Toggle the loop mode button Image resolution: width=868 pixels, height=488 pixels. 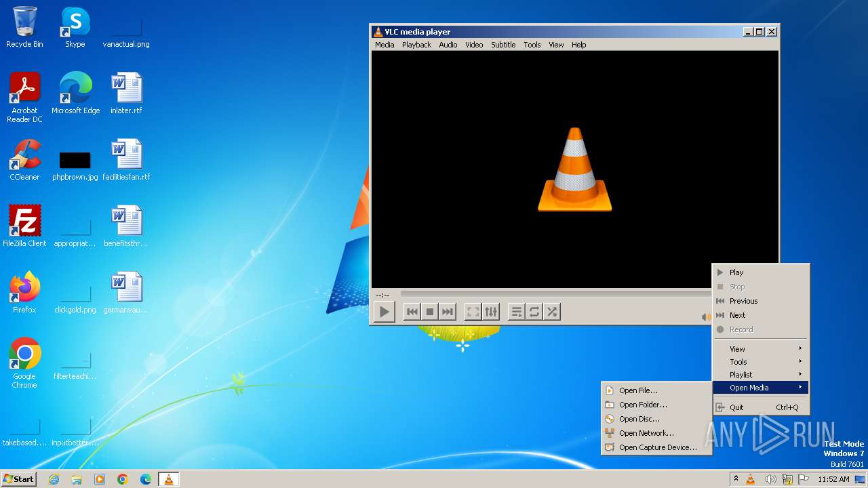coord(534,312)
